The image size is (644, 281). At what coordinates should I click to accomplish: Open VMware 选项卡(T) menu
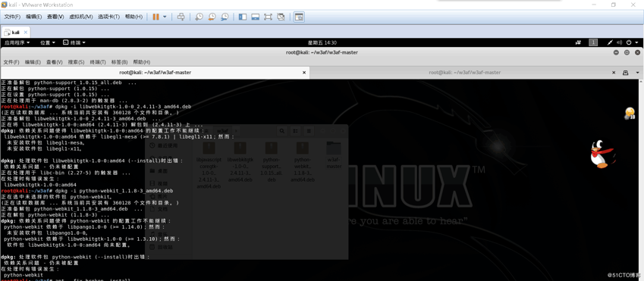[x=108, y=17]
